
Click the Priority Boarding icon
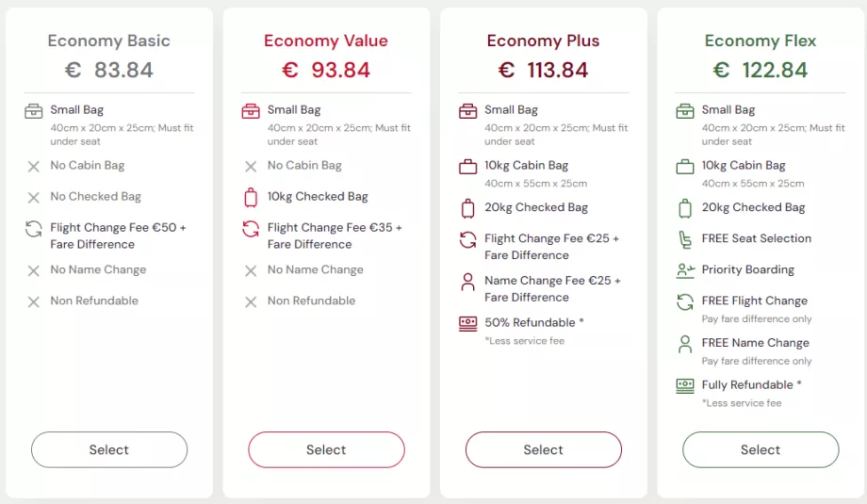coord(685,270)
